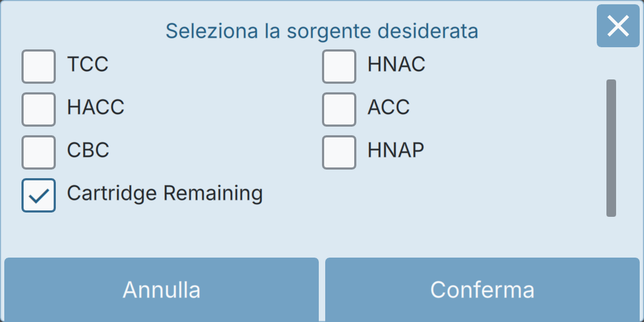Confirm selection with the Conferma button

[x=482, y=290]
